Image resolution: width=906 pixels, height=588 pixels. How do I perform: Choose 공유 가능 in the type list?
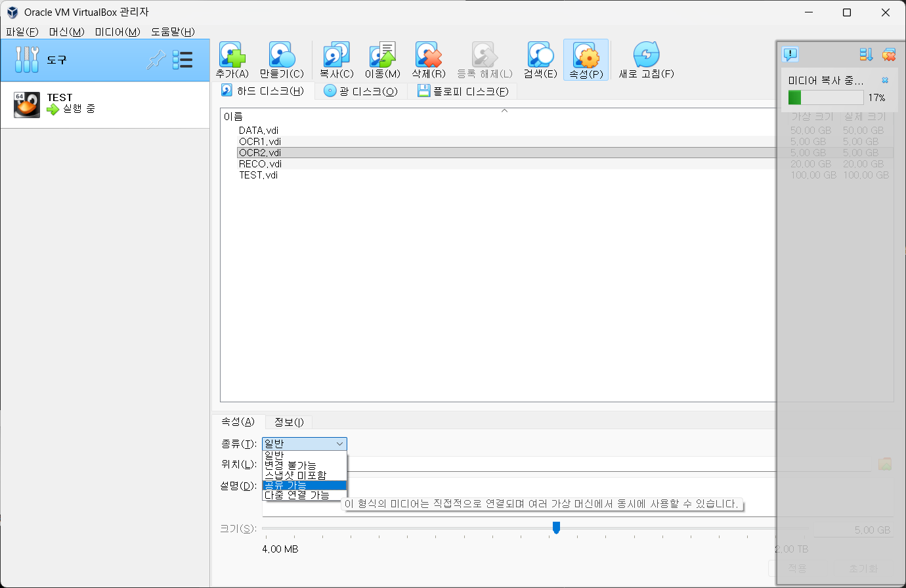305,485
